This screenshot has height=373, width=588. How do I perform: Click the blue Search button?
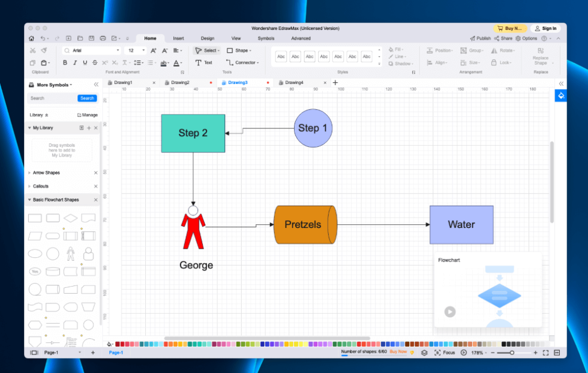pos(87,98)
